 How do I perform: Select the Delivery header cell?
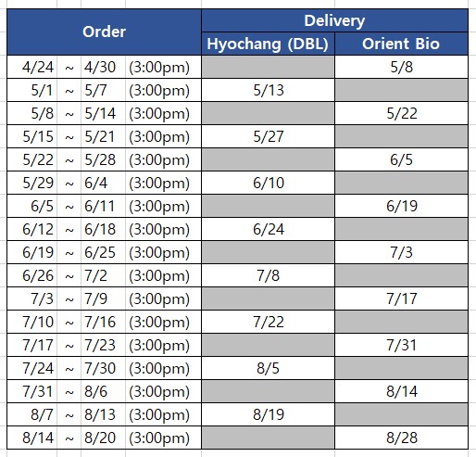334,20
